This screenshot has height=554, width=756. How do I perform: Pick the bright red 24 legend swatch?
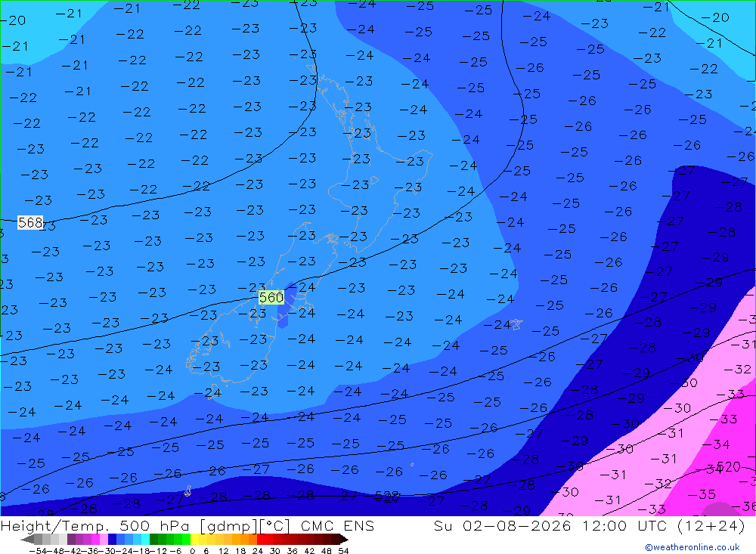coord(261,540)
